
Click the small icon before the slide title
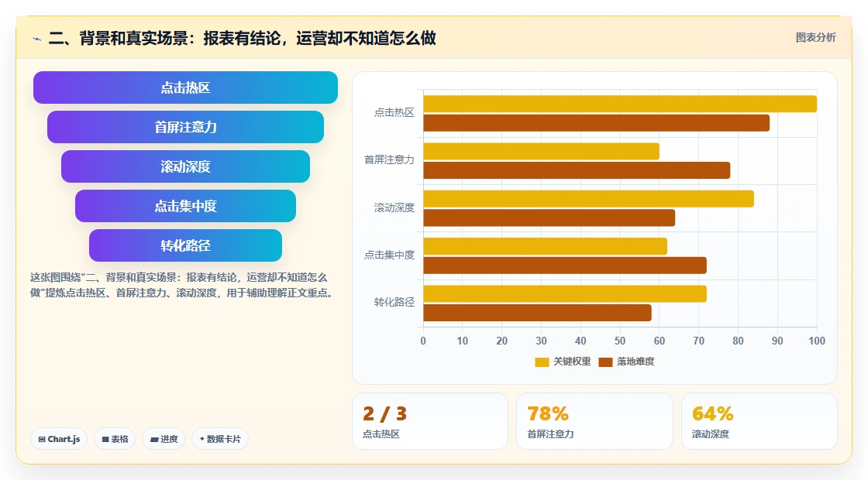click(37, 39)
